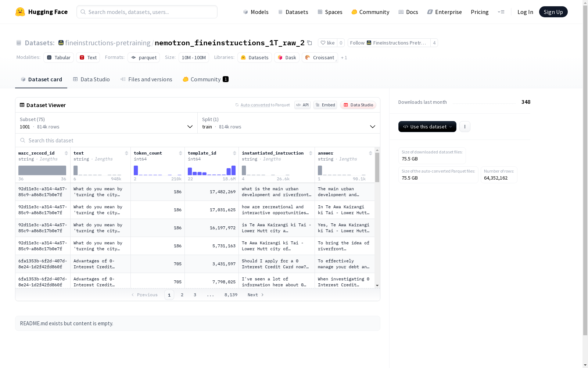The height and width of the screenshot is (368, 588).
Task: Go to Next page of rows
Action: coord(256,295)
